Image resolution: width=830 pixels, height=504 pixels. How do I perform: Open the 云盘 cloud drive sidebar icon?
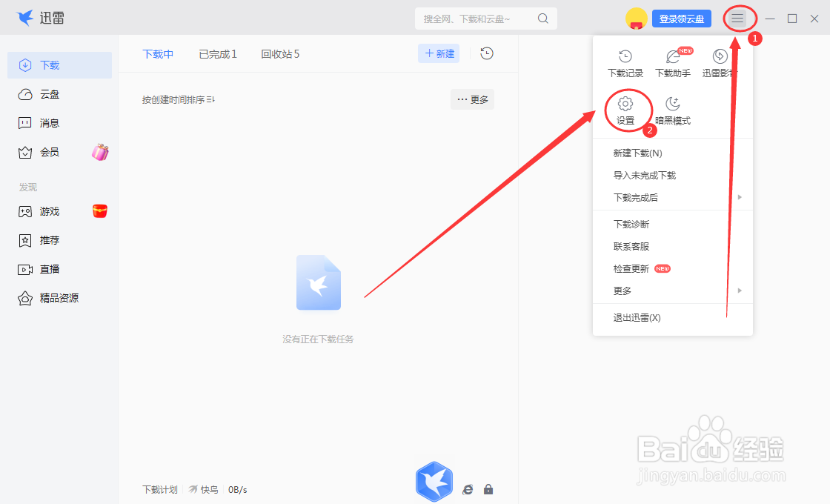coord(24,93)
